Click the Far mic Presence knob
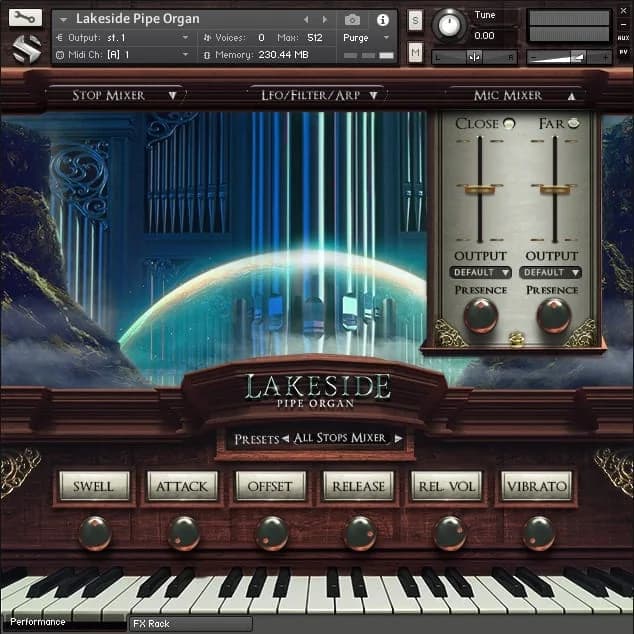Viewport: 634px width, 634px height. 554,315
